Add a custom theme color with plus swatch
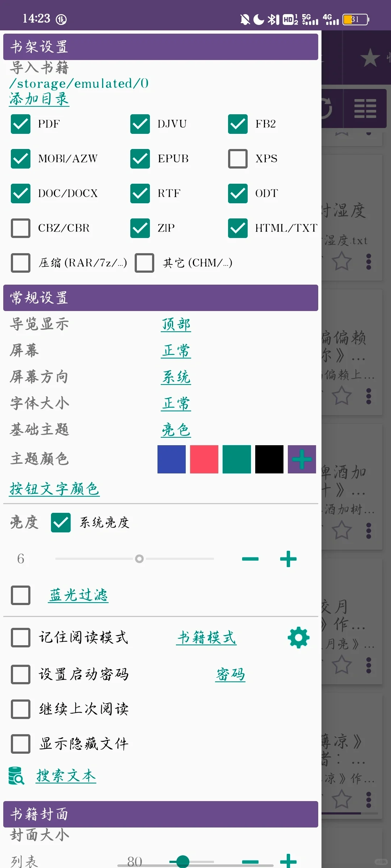Image resolution: width=391 pixels, height=868 pixels. tap(302, 459)
